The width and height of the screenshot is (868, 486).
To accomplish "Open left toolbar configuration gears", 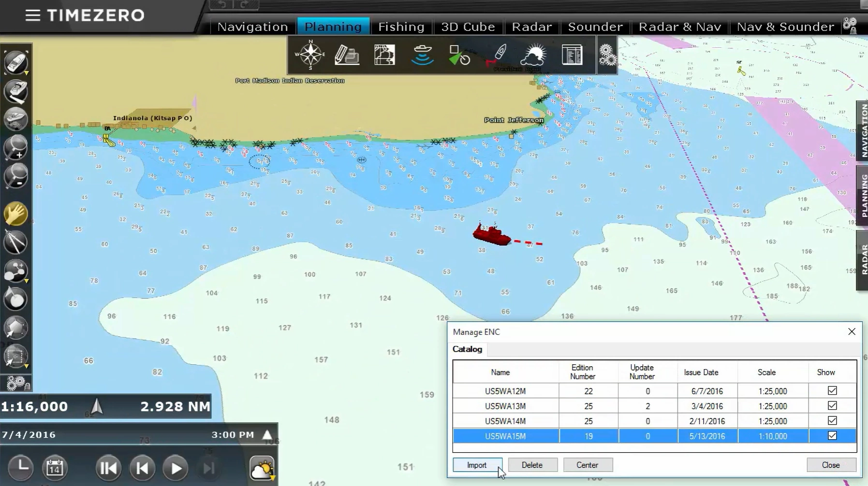I will click(x=17, y=383).
